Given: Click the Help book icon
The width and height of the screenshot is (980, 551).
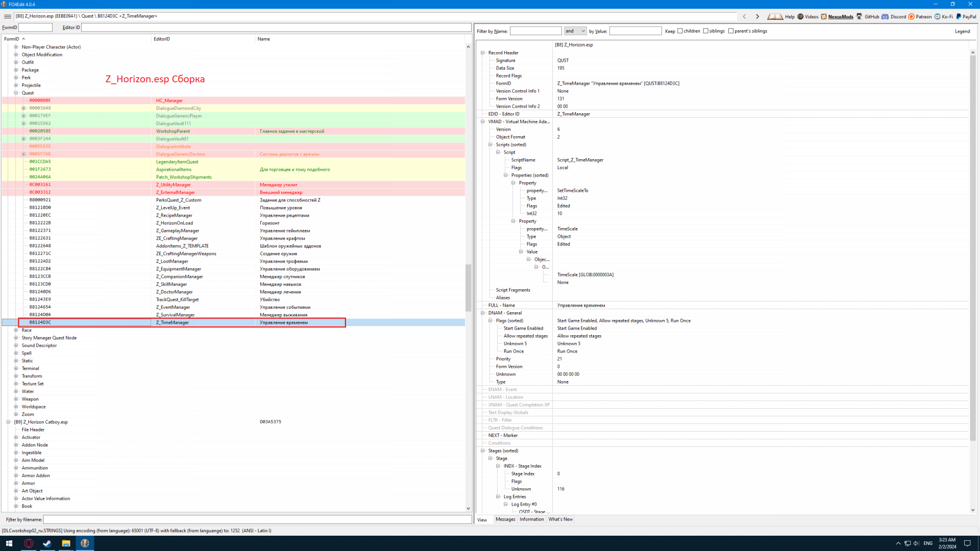Looking at the screenshot, I should (x=775, y=16).
